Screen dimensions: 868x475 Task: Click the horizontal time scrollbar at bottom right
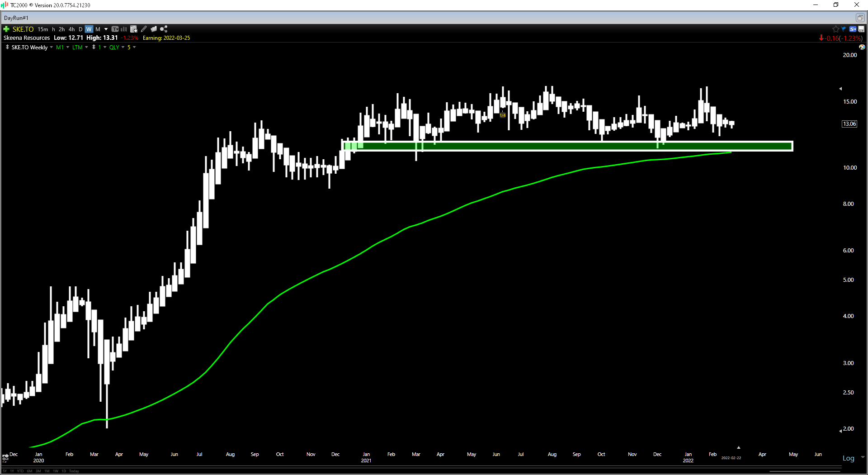pyautogui.click(x=805, y=471)
